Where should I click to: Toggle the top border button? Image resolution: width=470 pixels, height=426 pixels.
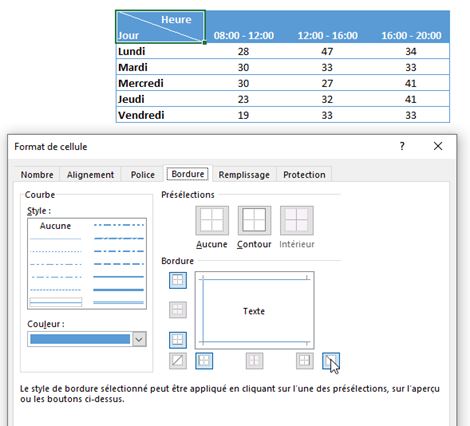(x=178, y=280)
